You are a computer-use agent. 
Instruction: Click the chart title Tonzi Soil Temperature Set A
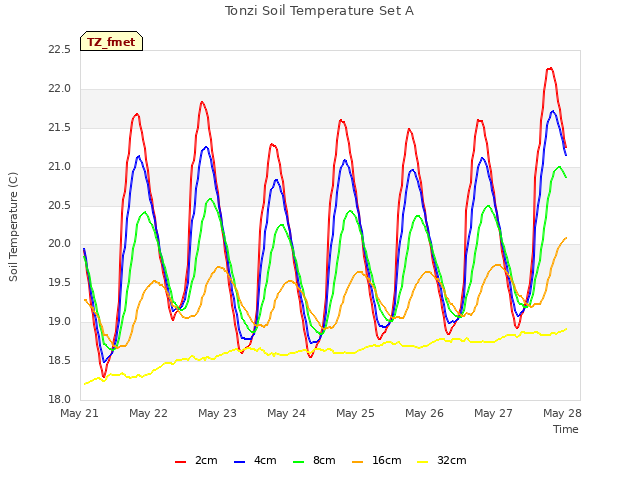tap(319, 11)
